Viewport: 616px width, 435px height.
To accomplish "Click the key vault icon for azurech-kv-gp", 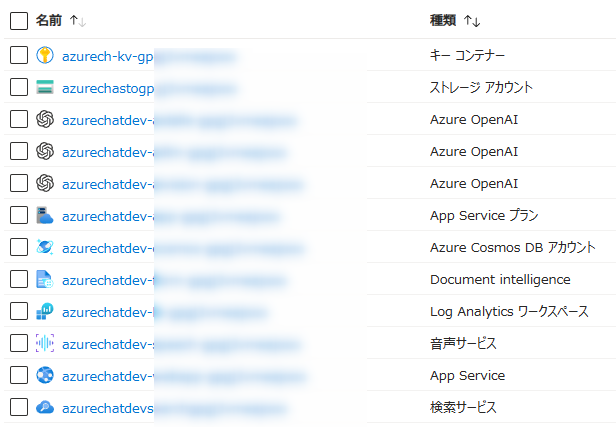I will [x=45, y=55].
